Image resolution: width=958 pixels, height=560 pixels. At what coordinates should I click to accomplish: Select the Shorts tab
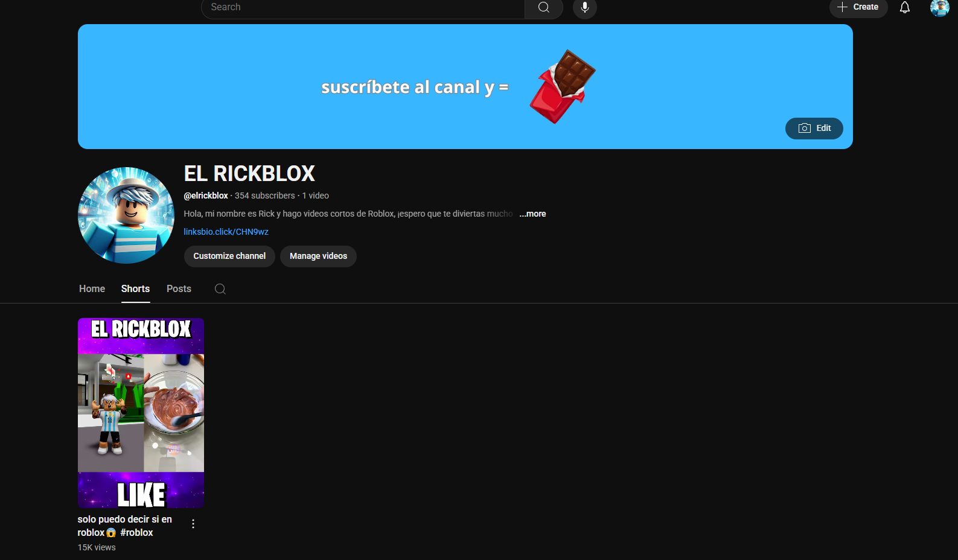coord(135,288)
